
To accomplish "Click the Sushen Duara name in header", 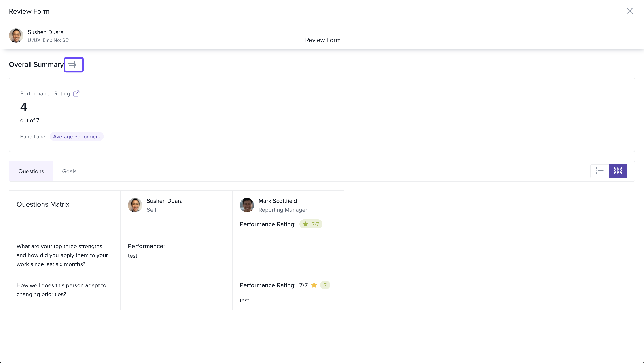I will (x=45, y=32).
